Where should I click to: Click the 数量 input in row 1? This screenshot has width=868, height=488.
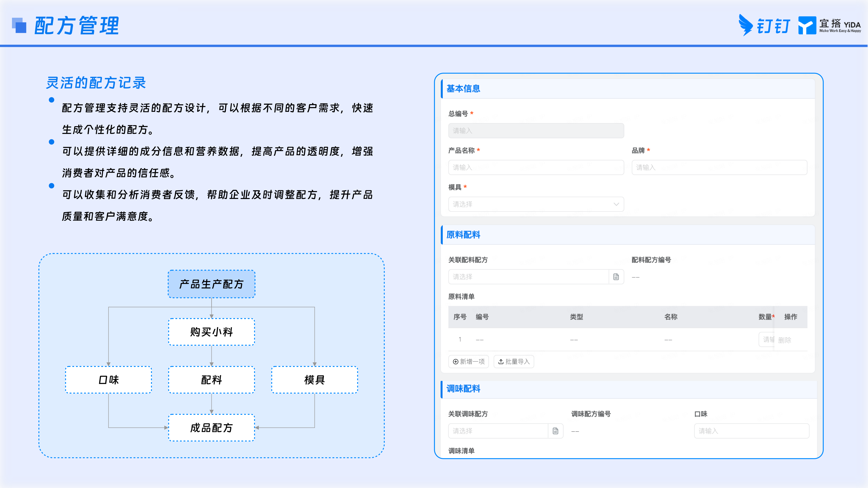point(767,339)
